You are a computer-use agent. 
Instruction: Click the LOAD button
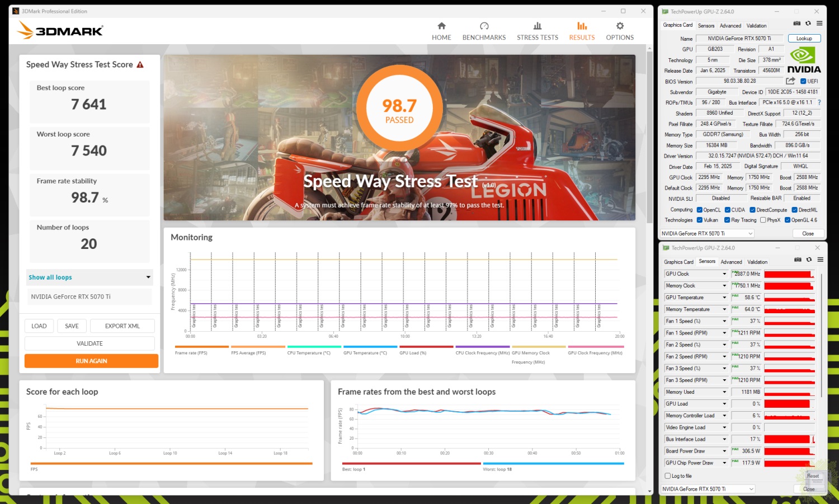(39, 326)
